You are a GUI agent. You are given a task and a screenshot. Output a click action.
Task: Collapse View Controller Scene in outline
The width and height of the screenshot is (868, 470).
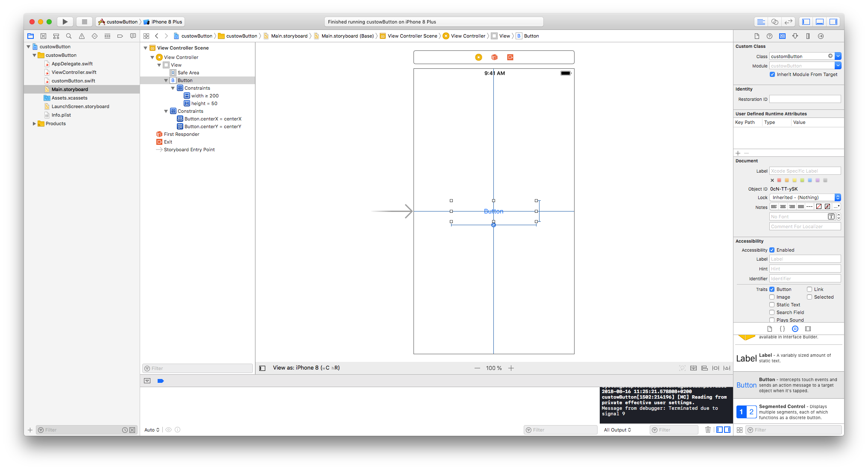tap(146, 48)
